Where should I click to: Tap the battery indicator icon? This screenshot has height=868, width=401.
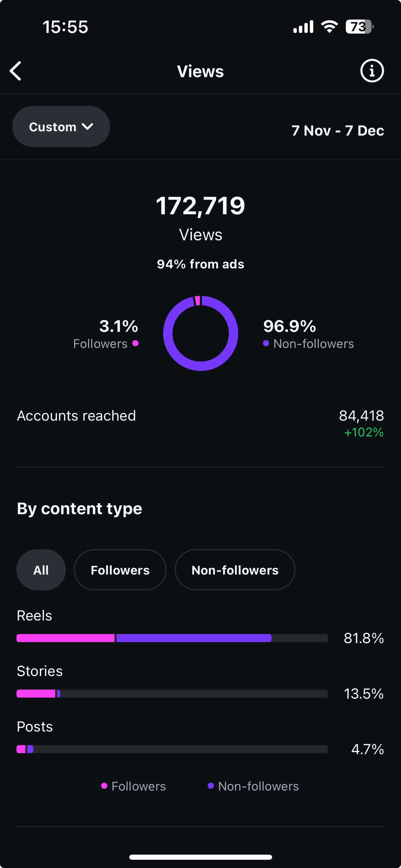359,27
